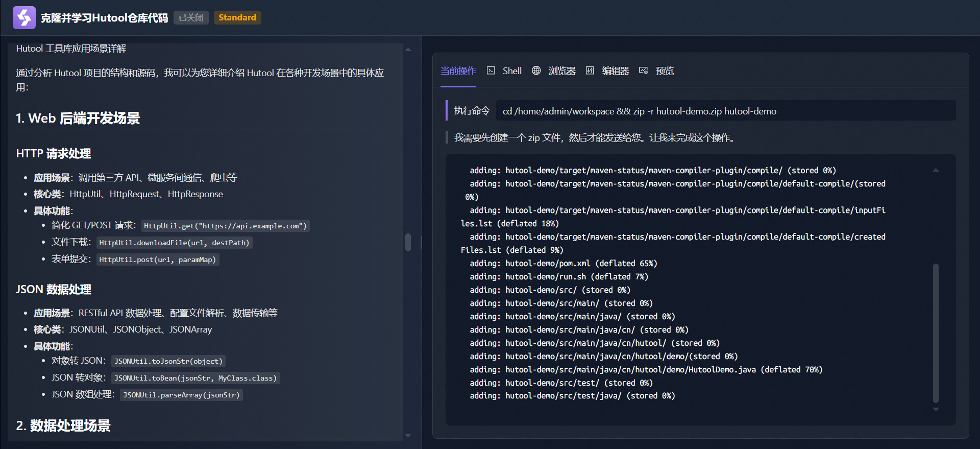Image resolution: width=980 pixels, height=449 pixels.
Task: Click the 已关闭 status badge
Action: (x=191, y=17)
